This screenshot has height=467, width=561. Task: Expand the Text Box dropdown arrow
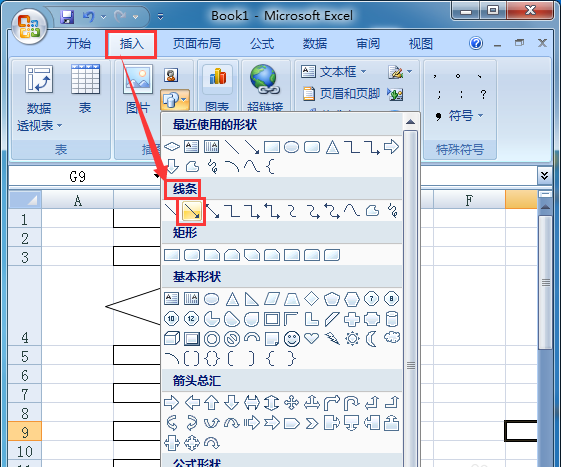click(x=364, y=72)
